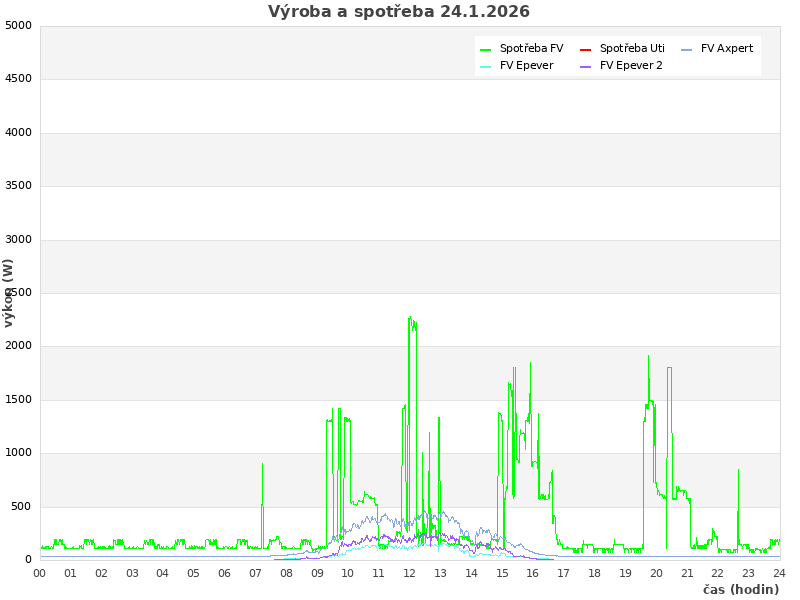Click the chart title Výroba a spotřeba
The width and height of the screenshot is (800, 600).
[399, 12]
